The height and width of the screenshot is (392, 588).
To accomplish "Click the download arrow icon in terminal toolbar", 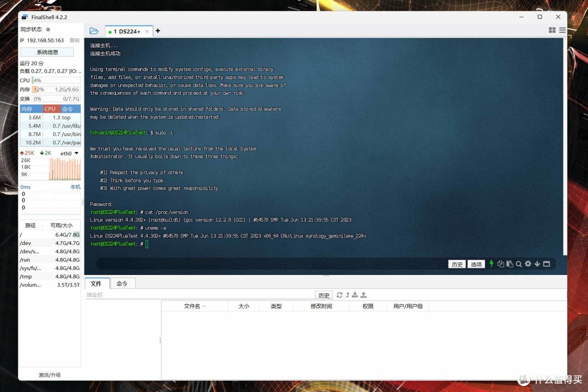I will pyautogui.click(x=537, y=264).
